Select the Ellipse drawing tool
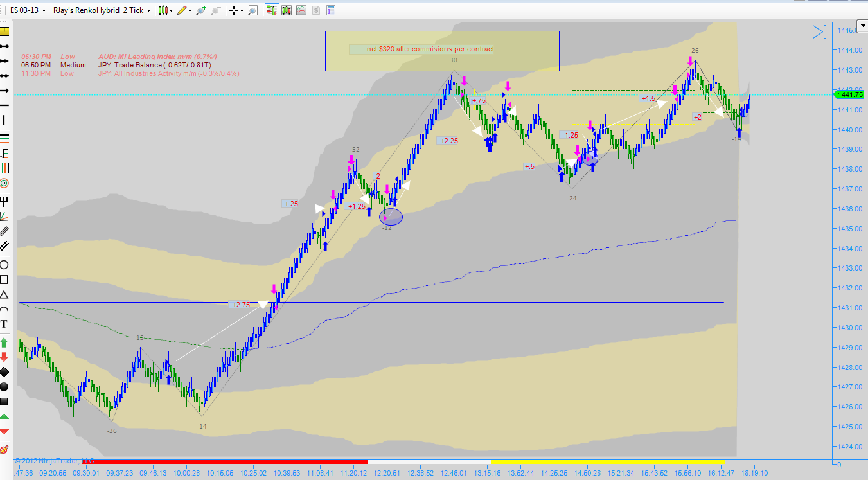This screenshot has width=868, height=480. pyautogui.click(x=4, y=264)
